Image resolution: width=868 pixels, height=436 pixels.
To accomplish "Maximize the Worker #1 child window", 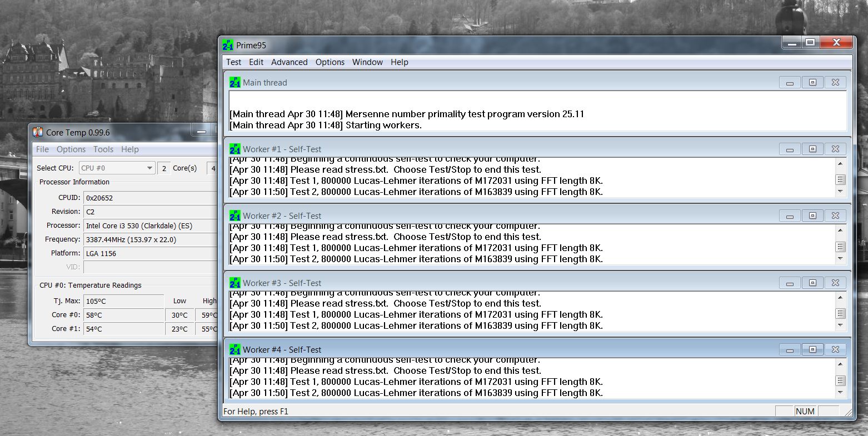I will tap(812, 149).
